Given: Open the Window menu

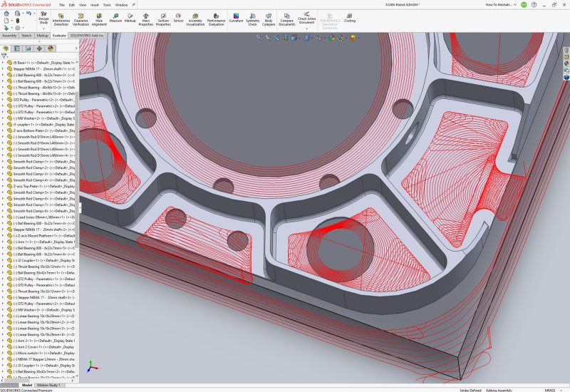Looking at the screenshot, I should pos(121,5).
